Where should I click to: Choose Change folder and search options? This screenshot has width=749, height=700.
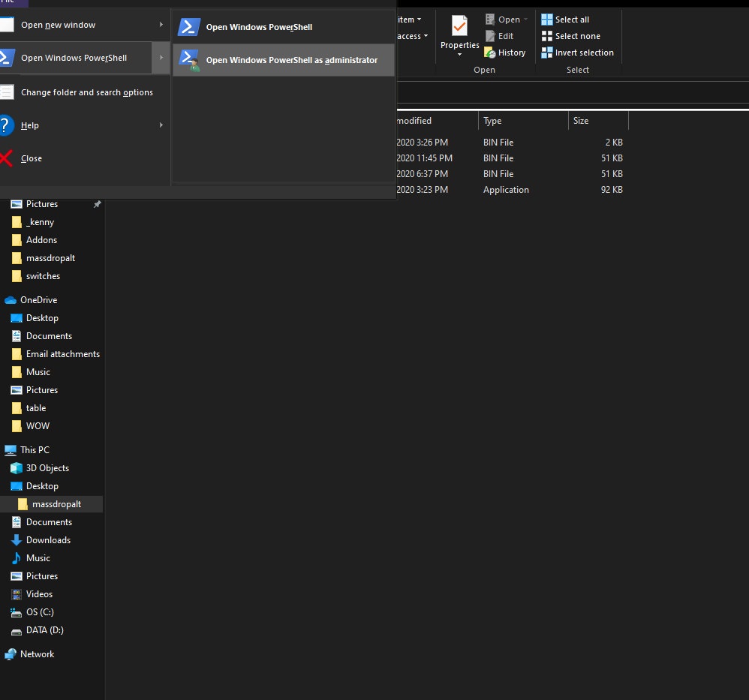coord(86,92)
